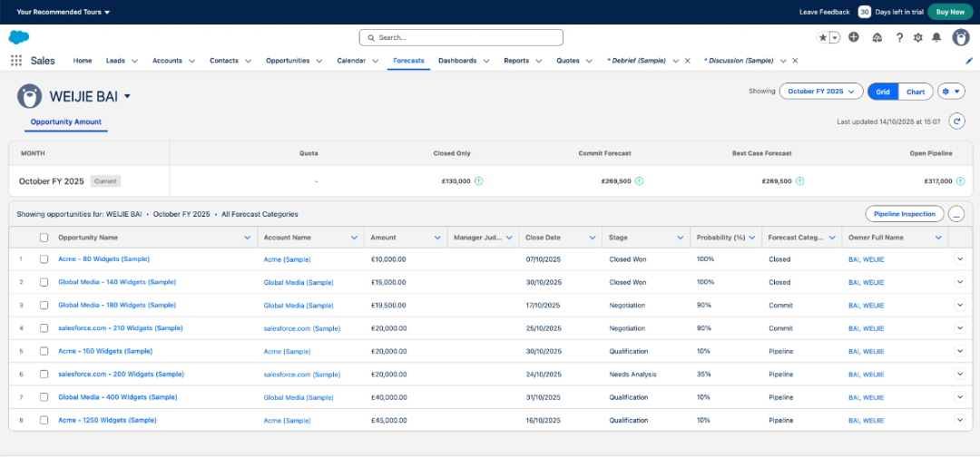
Task: Click the help question mark icon
Action: coord(899,37)
